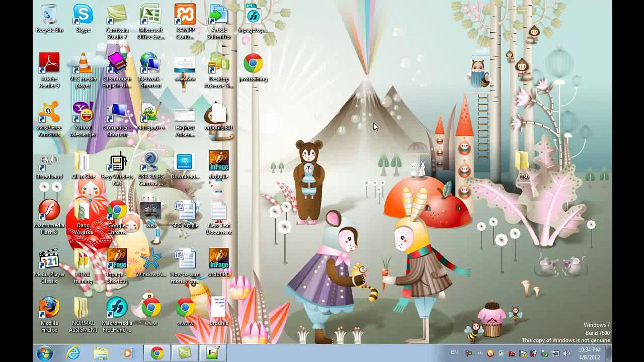The width and height of the screenshot is (644, 362).
Task: Open the Recycle Bin desktop icon
Action: pos(49,19)
